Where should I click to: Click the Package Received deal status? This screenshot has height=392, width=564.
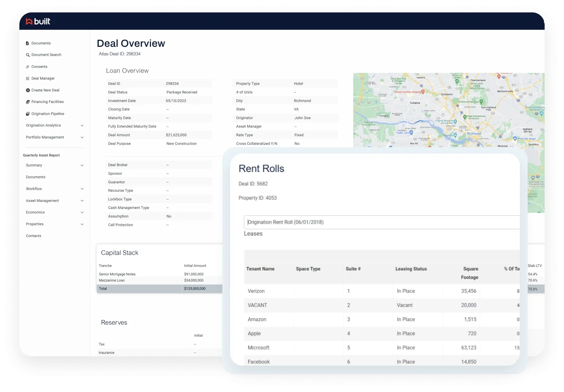(182, 92)
